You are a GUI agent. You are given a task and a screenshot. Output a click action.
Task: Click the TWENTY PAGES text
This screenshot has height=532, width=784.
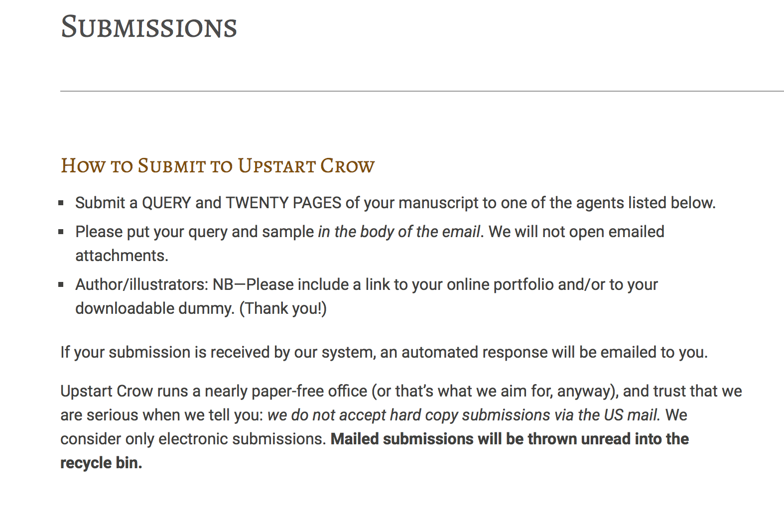283,203
